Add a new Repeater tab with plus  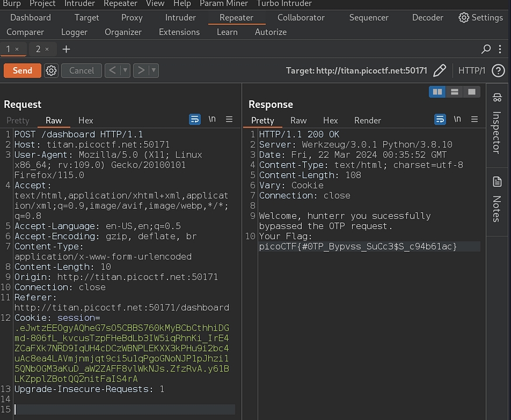coord(66,49)
